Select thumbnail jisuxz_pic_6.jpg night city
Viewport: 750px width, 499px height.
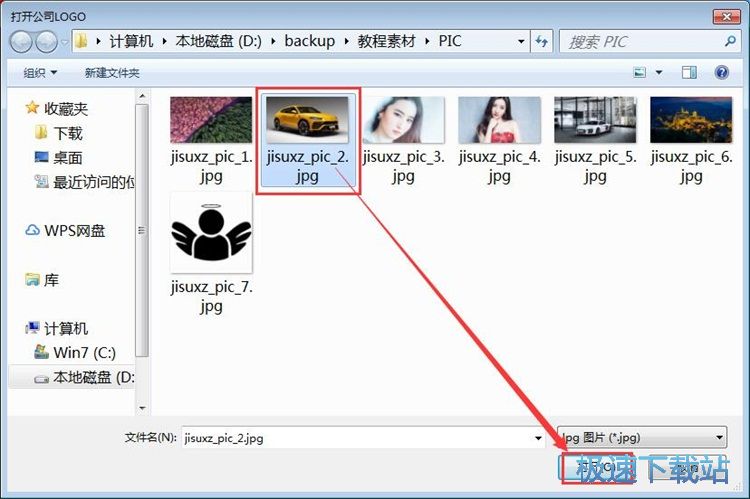pyautogui.click(x=691, y=120)
